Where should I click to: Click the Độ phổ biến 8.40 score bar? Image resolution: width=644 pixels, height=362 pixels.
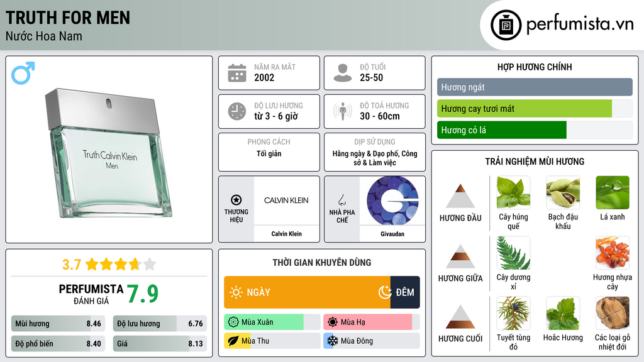[58, 344]
